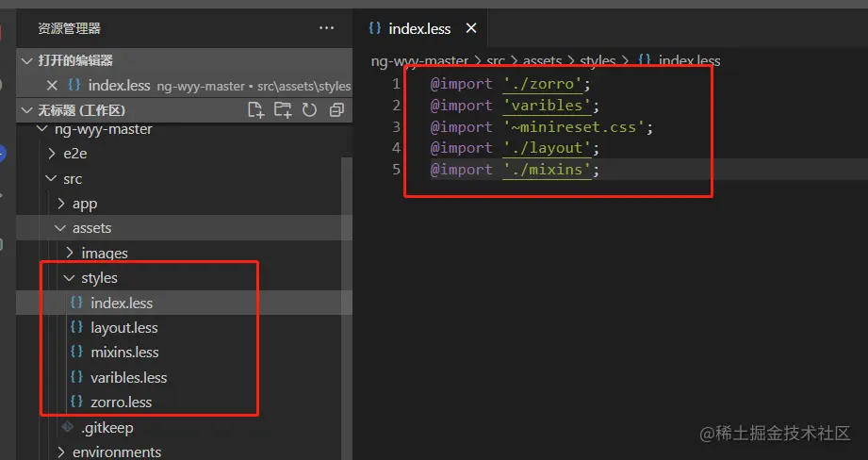Image resolution: width=868 pixels, height=460 pixels.
Task: Collapse the Open Editors section
Action: [26, 60]
